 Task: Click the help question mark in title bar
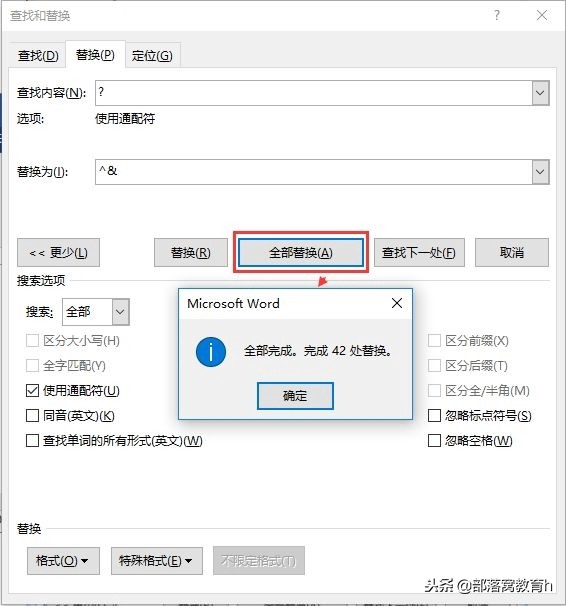497,15
